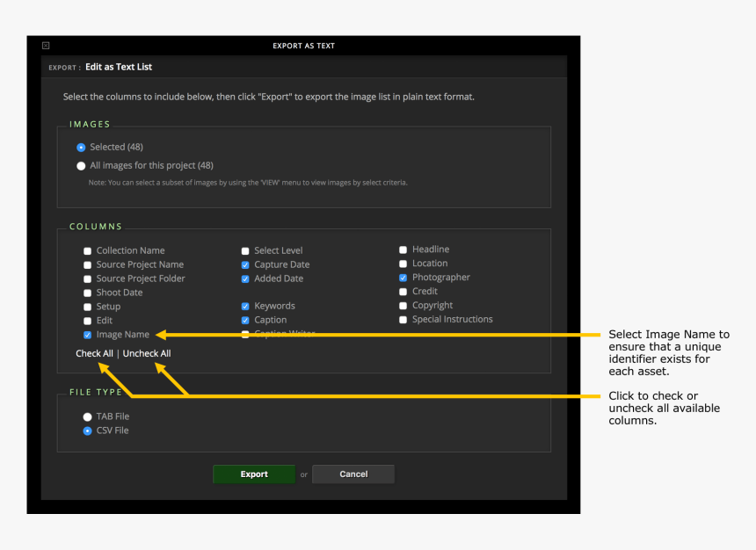
Task: Tick the Source Project Name checkbox
Action: pyautogui.click(x=87, y=265)
